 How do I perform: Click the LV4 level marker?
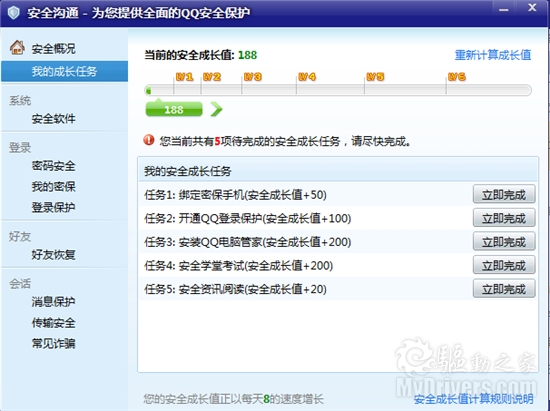click(x=307, y=77)
